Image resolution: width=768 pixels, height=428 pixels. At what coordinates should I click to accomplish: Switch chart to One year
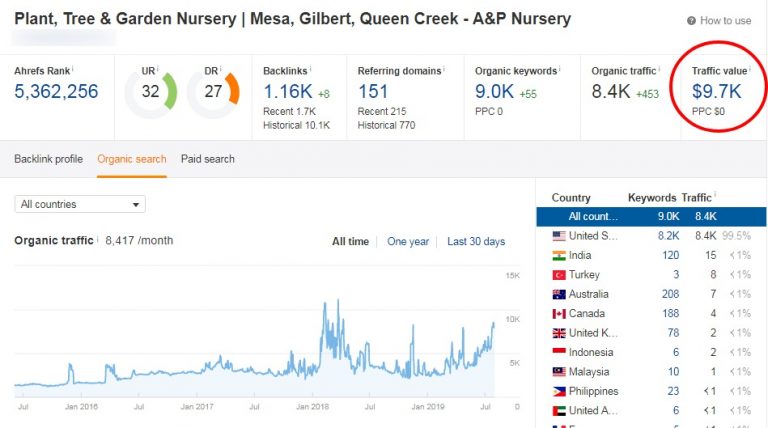pos(408,241)
